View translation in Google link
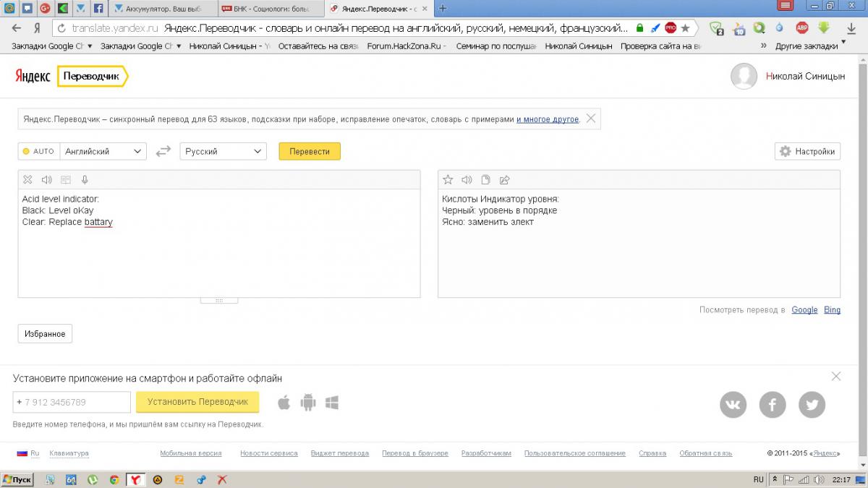The height and width of the screenshot is (488, 868). coord(804,309)
